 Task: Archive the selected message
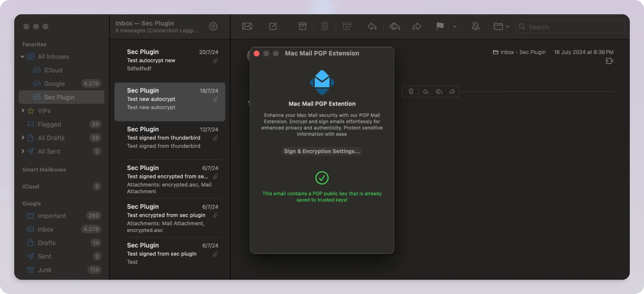point(303,26)
